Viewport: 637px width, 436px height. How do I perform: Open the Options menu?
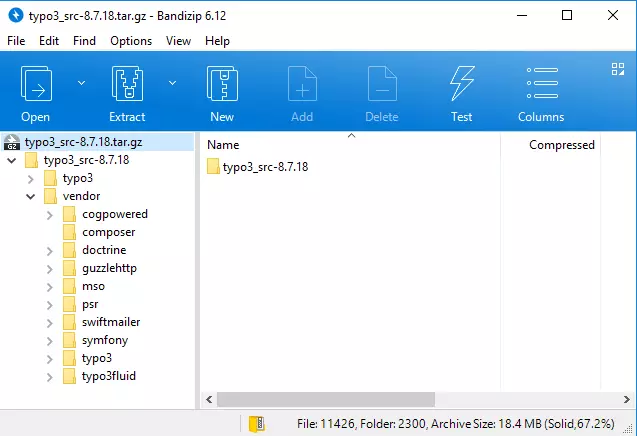pos(131,41)
